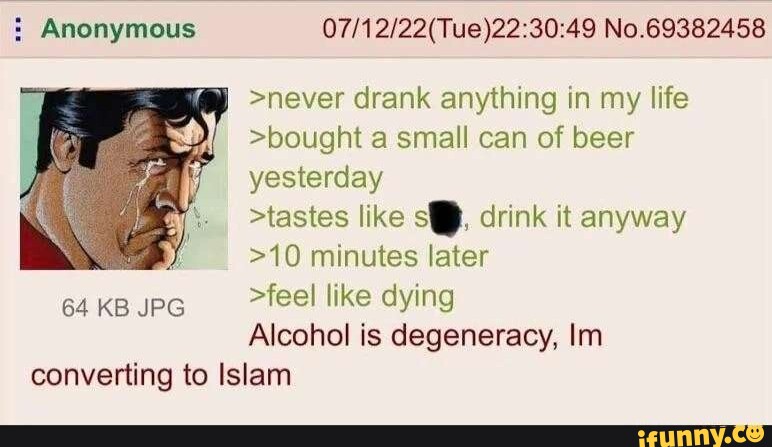This screenshot has height=447, width=772.
Task: Open the three-dot post menu
Action: tap(18, 30)
